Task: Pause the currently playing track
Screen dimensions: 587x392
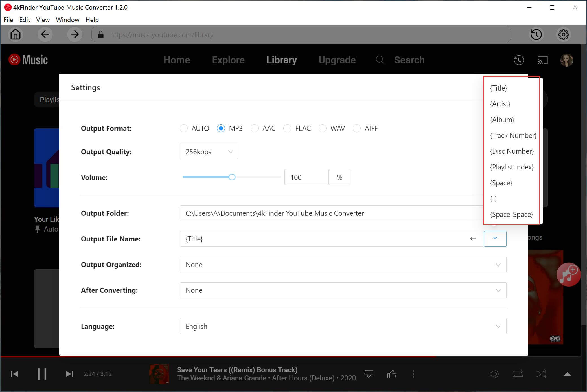Action: coord(42,374)
